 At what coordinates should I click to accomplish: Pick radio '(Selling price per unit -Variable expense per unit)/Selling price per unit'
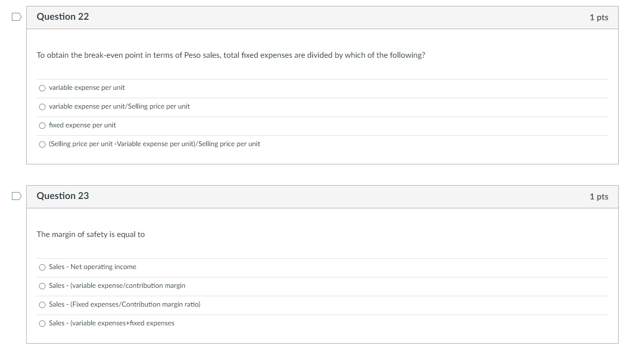(42, 144)
